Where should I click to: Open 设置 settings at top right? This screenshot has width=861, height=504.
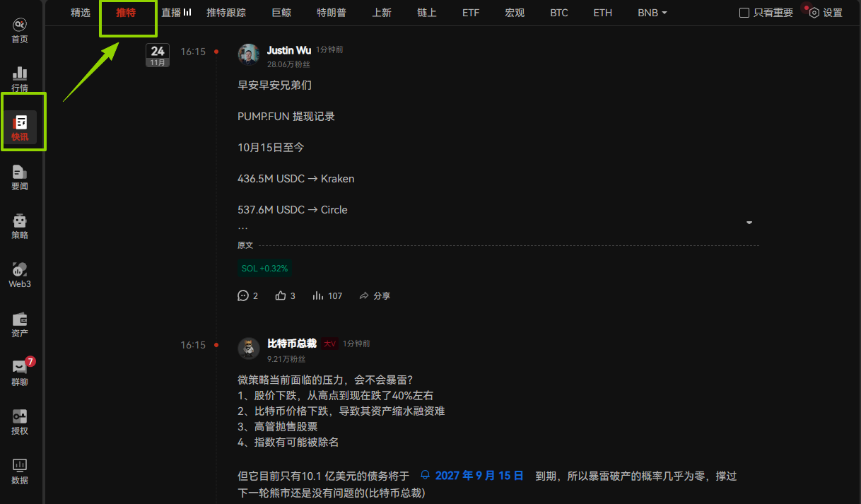pos(826,13)
